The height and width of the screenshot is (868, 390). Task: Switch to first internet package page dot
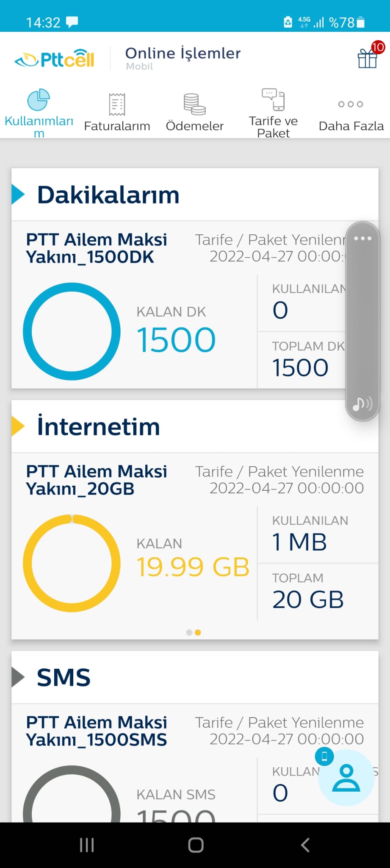tap(189, 632)
